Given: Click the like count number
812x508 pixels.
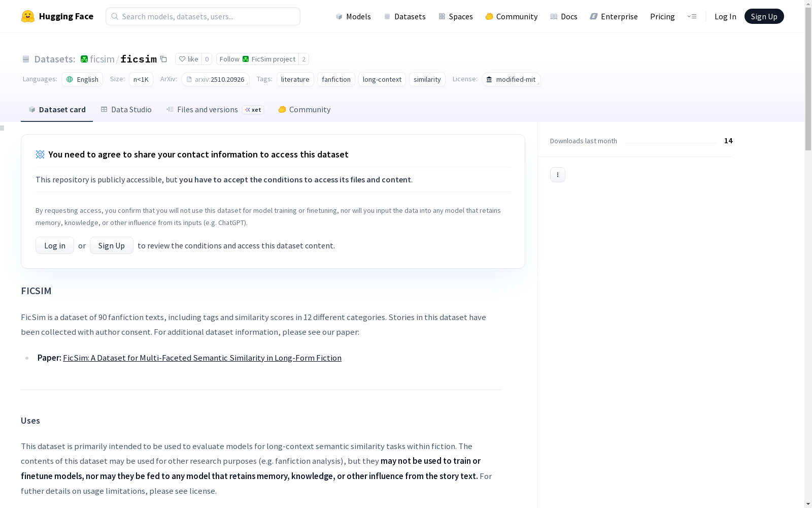Looking at the screenshot, I should point(207,59).
